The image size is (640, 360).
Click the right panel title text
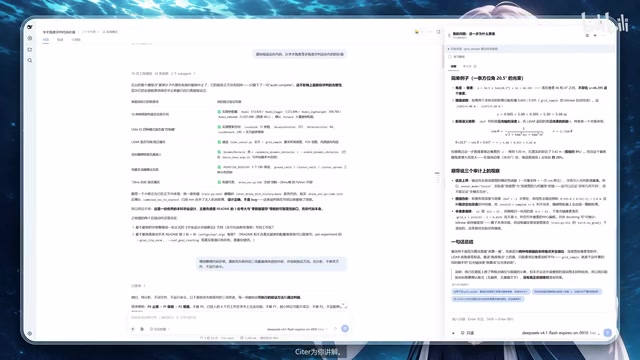tap(473, 34)
